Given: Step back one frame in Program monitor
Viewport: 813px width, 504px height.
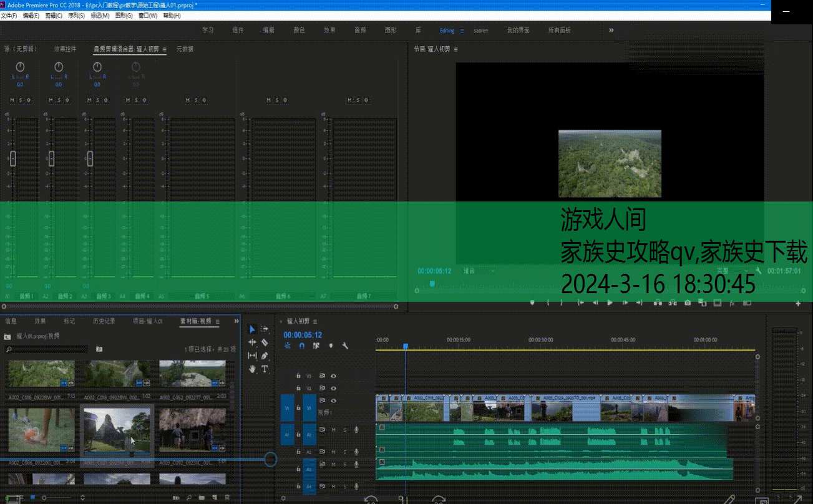Looking at the screenshot, I should click(595, 303).
